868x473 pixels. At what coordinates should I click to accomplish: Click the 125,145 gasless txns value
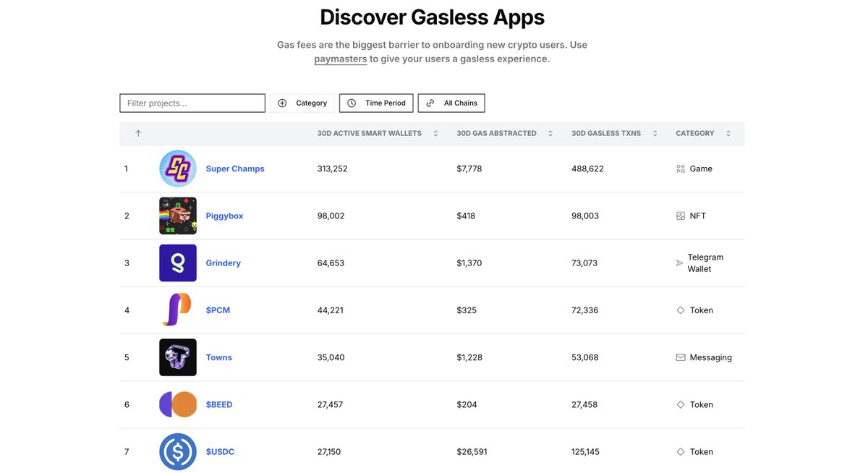[585, 452]
